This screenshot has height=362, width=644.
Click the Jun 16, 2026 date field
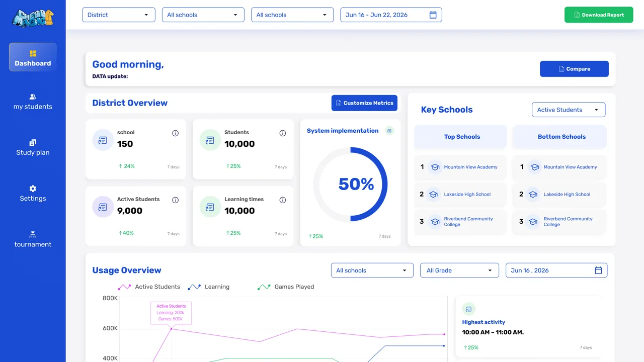pyautogui.click(x=556, y=270)
